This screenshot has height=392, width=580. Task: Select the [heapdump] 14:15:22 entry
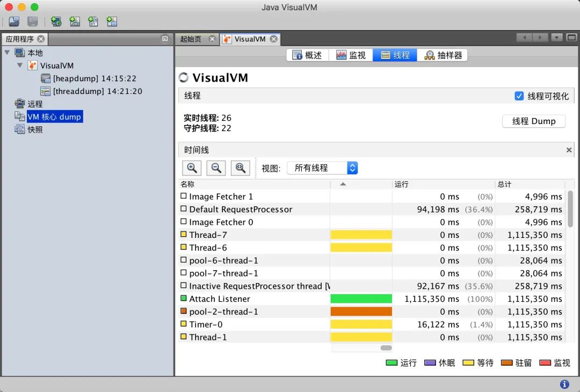[94, 78]
